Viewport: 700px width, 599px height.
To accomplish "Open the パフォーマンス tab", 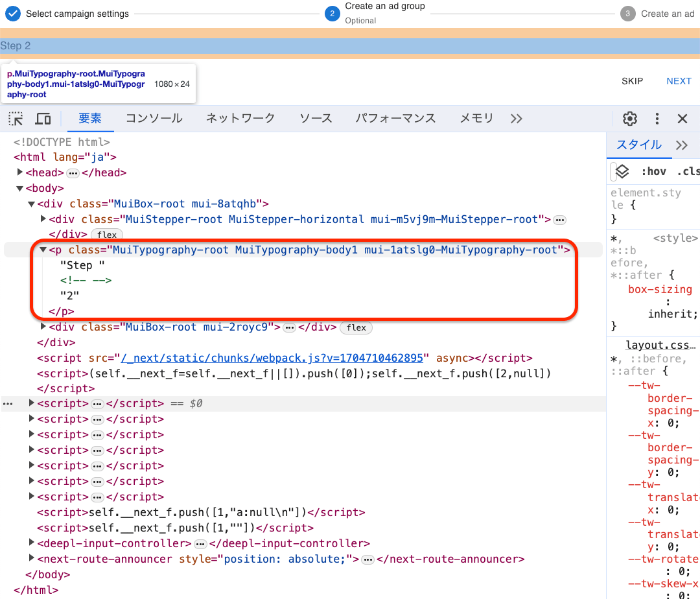I will pos(395,118).
